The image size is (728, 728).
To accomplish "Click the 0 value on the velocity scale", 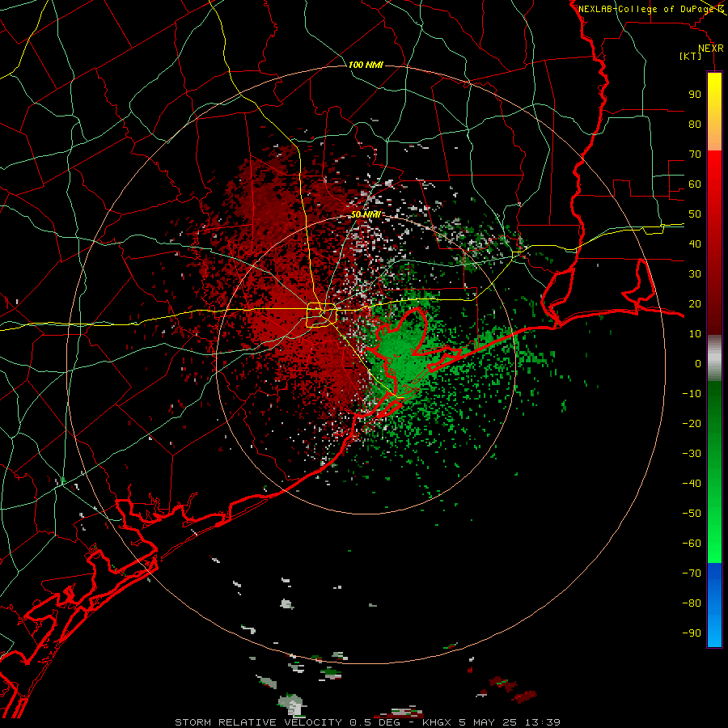I will coord(698,364).
